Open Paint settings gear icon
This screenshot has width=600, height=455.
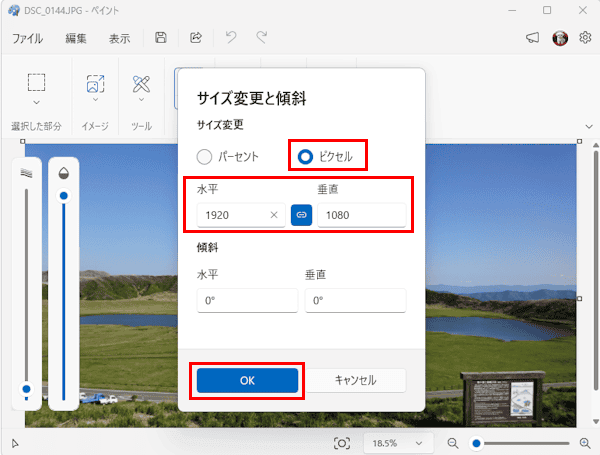pos(585,38)
